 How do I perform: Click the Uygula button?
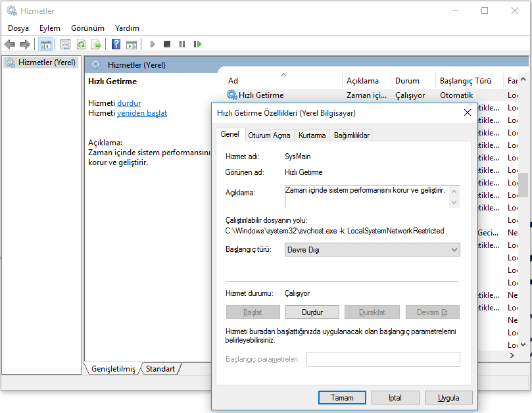pyautogui.click(x=448, y=398)
